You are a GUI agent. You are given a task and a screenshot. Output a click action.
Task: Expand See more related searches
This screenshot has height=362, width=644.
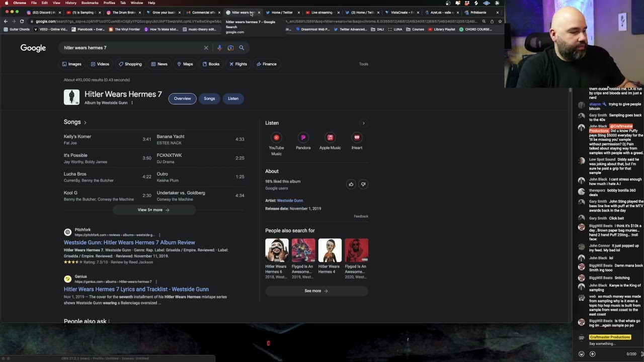click(x=316, y=291)
